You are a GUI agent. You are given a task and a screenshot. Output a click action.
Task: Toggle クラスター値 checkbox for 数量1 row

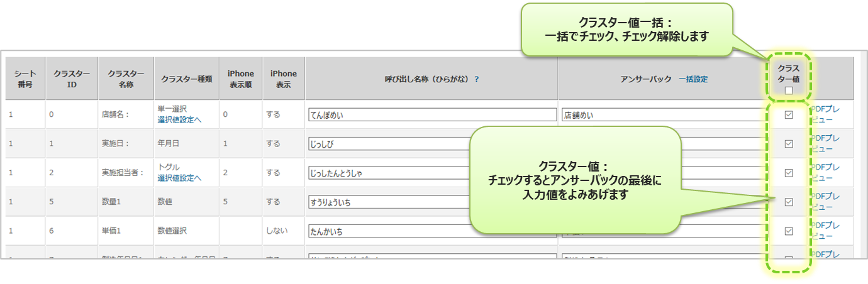click(x=788, y=202)
